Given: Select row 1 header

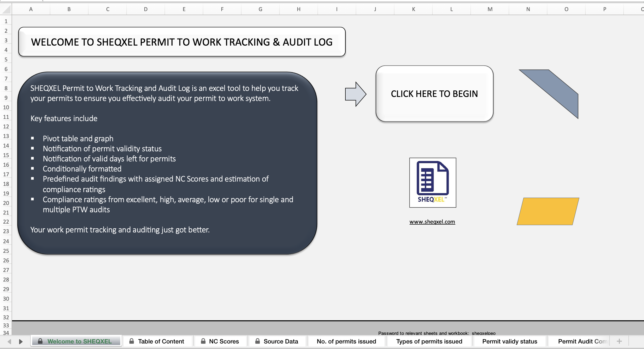Looking at the screenshot, I should coord(6,21).
